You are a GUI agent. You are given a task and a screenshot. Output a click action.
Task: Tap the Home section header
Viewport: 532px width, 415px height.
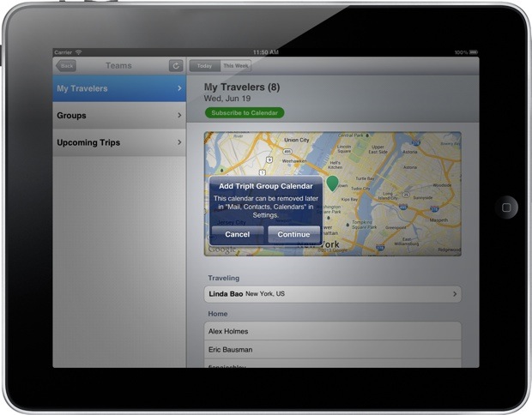coord(218,314)
